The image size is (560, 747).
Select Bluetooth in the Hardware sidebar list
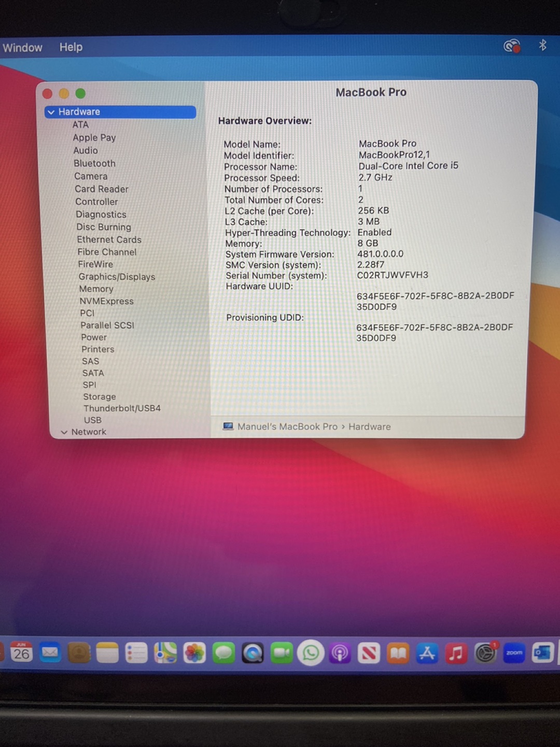pos(94,163)
